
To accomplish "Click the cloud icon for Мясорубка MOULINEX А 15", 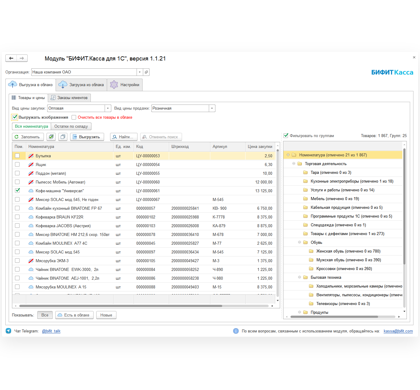I will point(31,287).
